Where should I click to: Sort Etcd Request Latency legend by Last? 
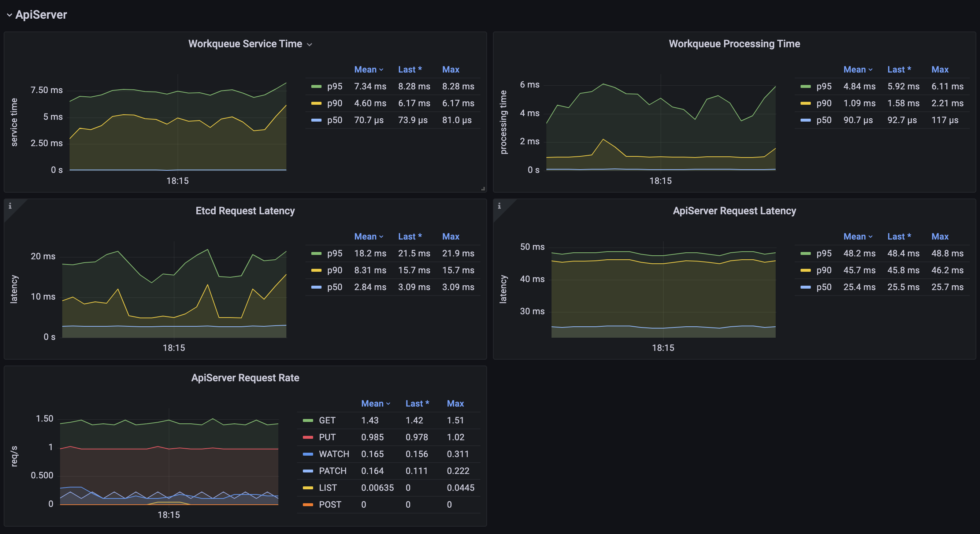(409, 237)
